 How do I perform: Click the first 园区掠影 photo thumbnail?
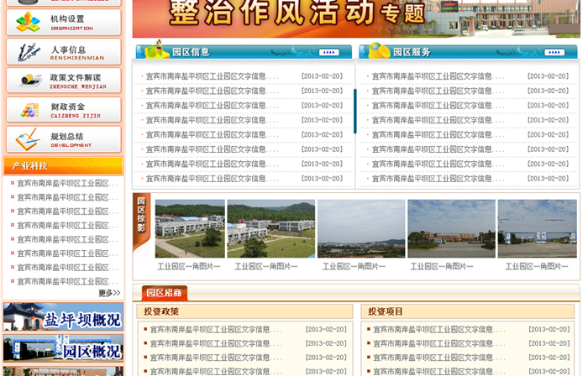click(190, 228)
